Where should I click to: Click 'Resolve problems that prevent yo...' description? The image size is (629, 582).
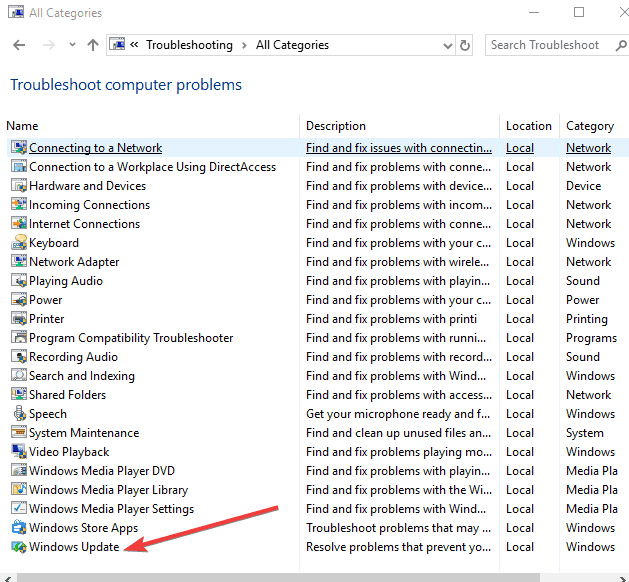(x=398, y=547)
